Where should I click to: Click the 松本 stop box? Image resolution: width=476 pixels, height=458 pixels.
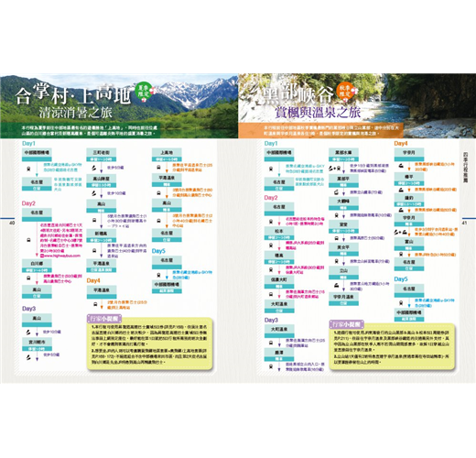(x=279, y=234)
